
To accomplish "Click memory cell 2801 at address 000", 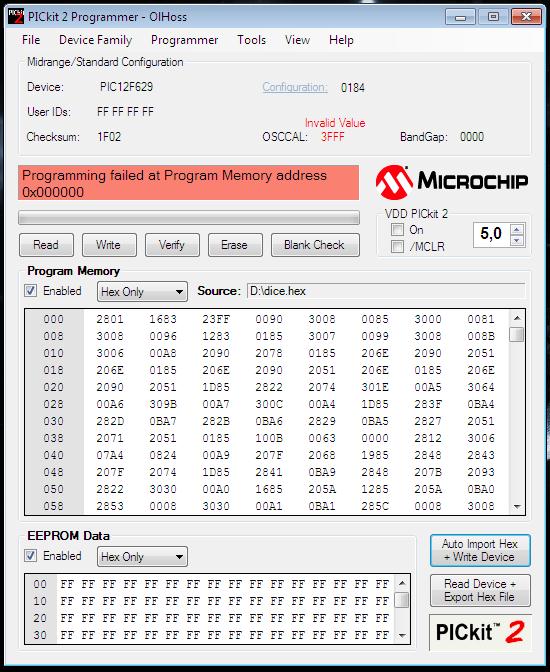I will coord(110,319).
